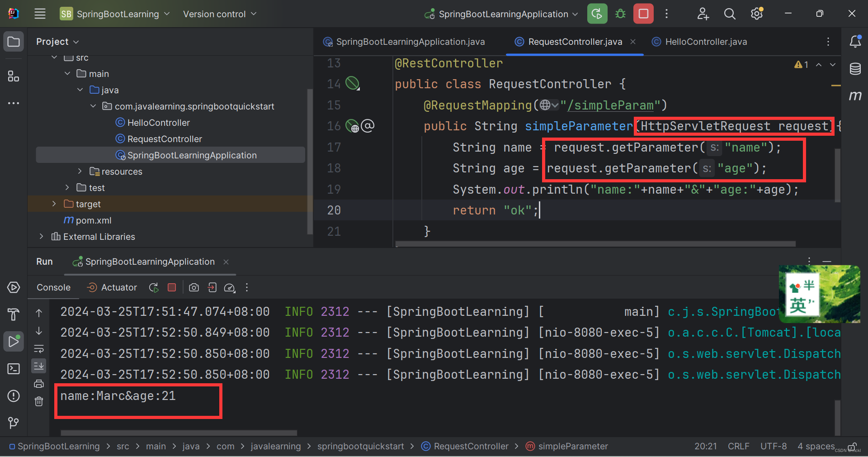Click UTF-8 encoding in status bar
This screenshot has height=457, width=868.
[774, 446]
